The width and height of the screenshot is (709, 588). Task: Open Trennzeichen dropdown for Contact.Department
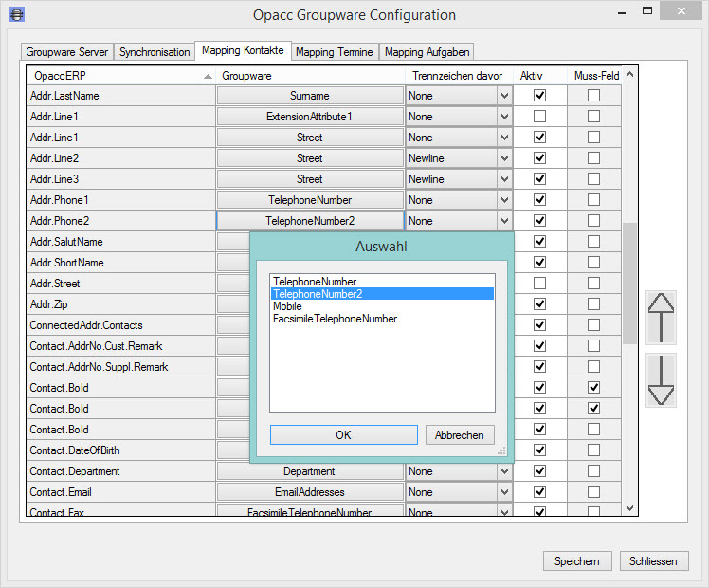tap(504, 470)
